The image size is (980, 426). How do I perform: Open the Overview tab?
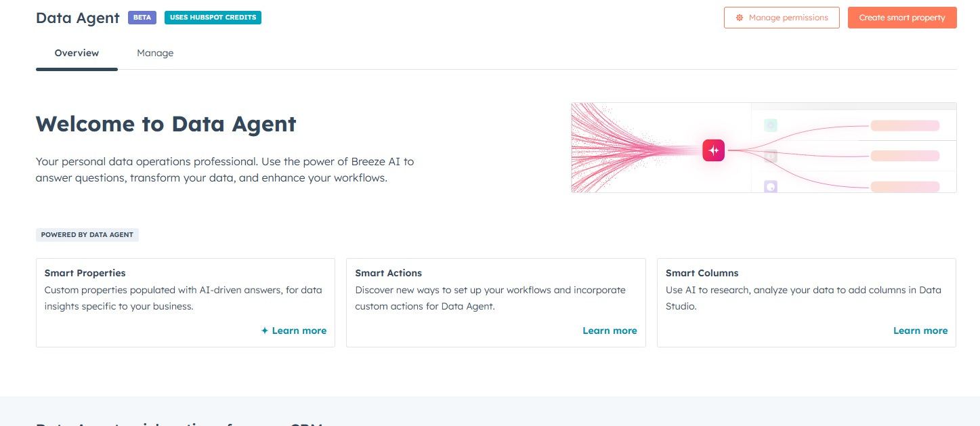[x=77, y=53]
